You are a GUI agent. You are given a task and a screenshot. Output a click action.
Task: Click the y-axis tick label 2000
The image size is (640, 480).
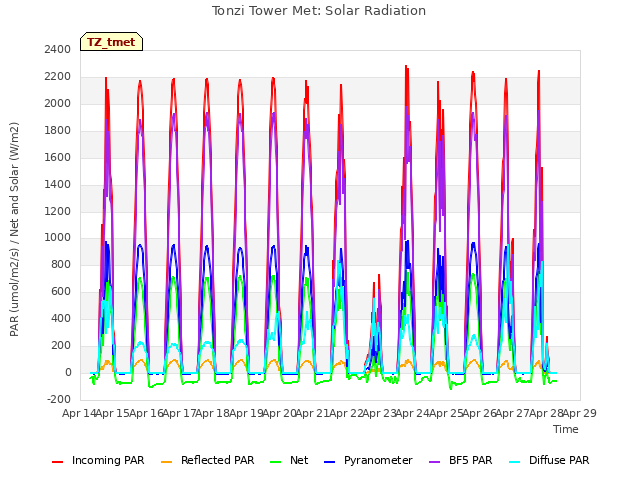point(58,103)
